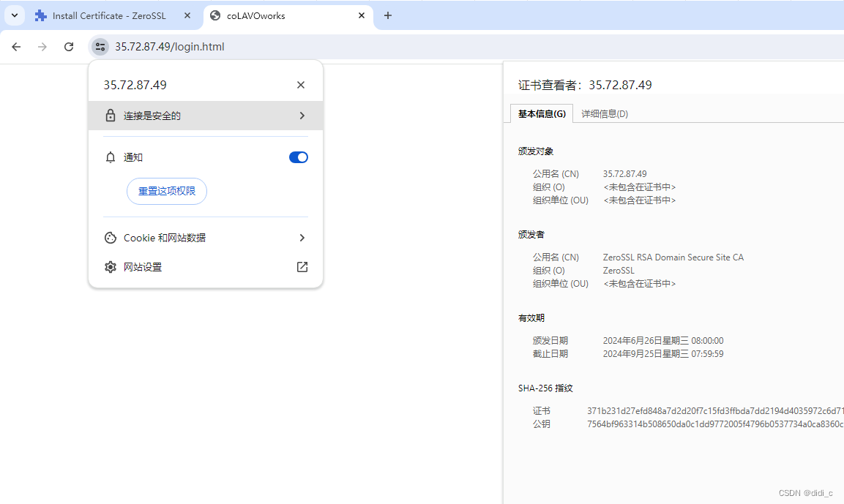Viewport: 844px width, 504px height.
Task: Close the site information popup
Action: 300,84
